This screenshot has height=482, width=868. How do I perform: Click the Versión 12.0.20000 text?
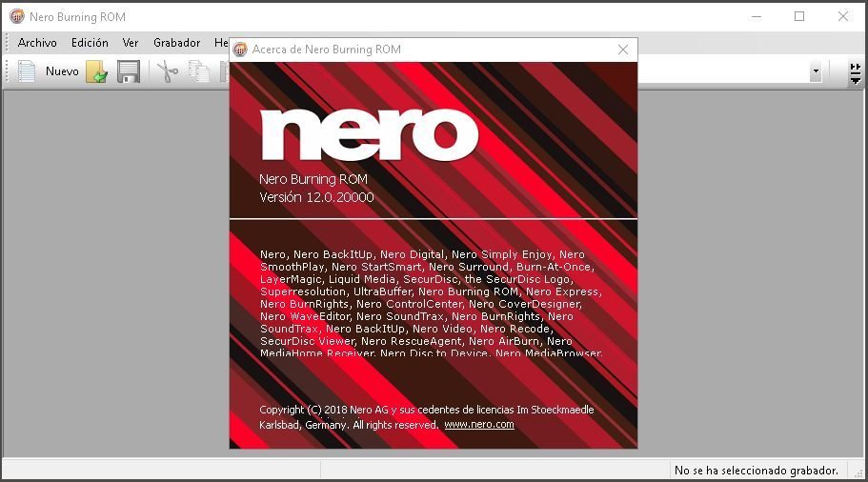pyautogui.click(x=316, y=197)
